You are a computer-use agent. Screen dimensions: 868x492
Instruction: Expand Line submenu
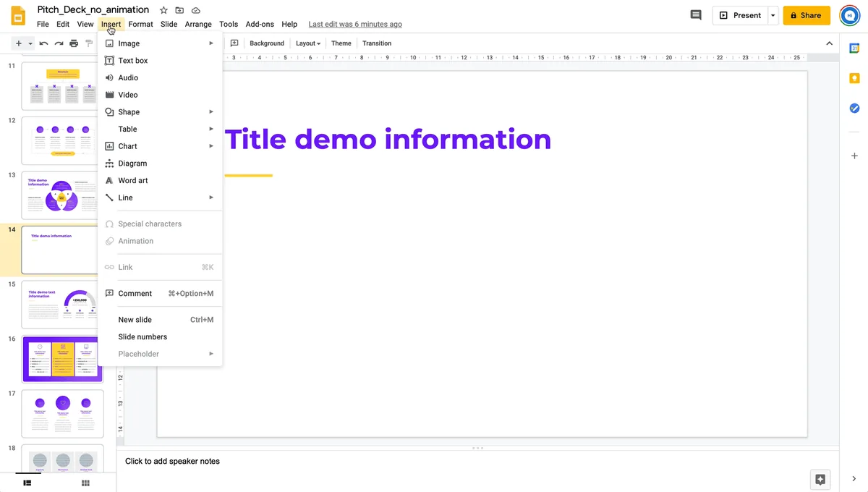pos(160,198)
